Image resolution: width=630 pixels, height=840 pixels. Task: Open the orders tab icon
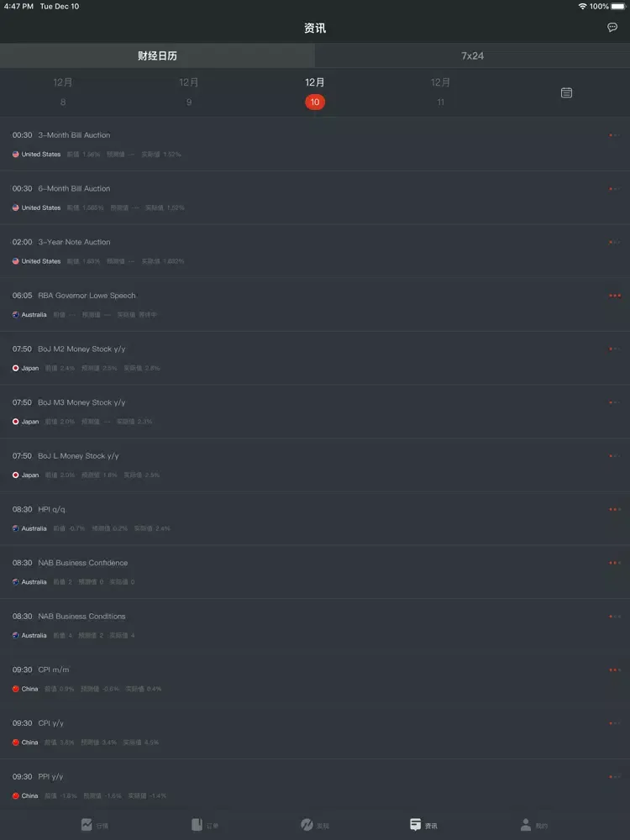[x=197, y=825]
